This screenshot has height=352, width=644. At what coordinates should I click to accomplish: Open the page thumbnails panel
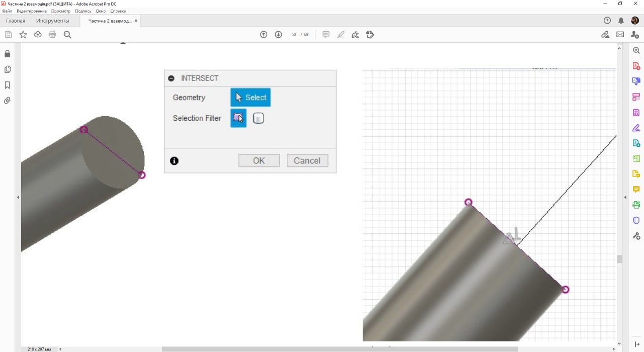[8, 69]
